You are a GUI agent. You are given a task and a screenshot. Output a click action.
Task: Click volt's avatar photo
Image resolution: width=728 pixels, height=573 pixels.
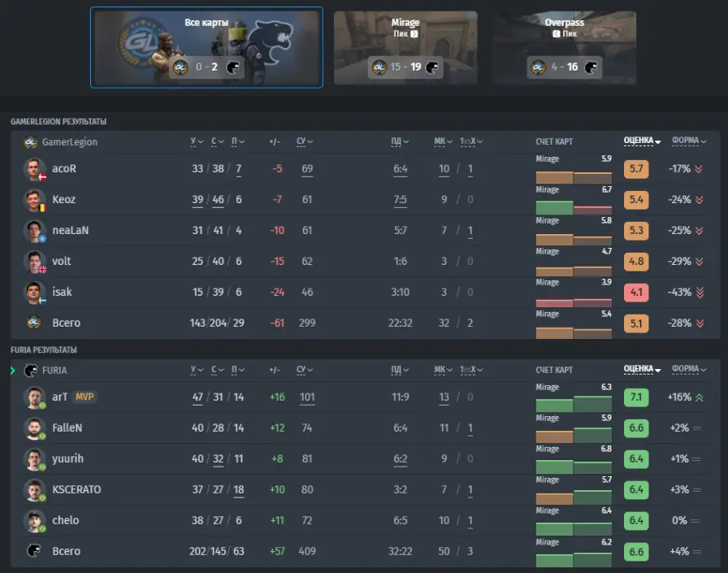pos(34,262)
